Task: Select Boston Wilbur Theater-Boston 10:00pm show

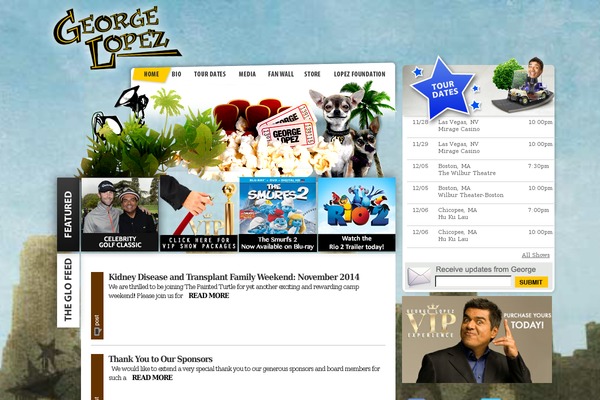Action: pyautogui.click(x=481, y=192)
